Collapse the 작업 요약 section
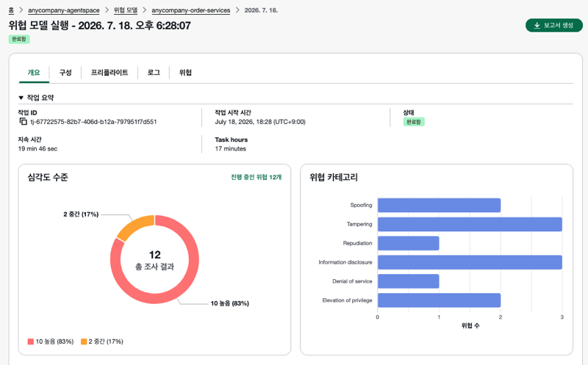 click(21, 98)
